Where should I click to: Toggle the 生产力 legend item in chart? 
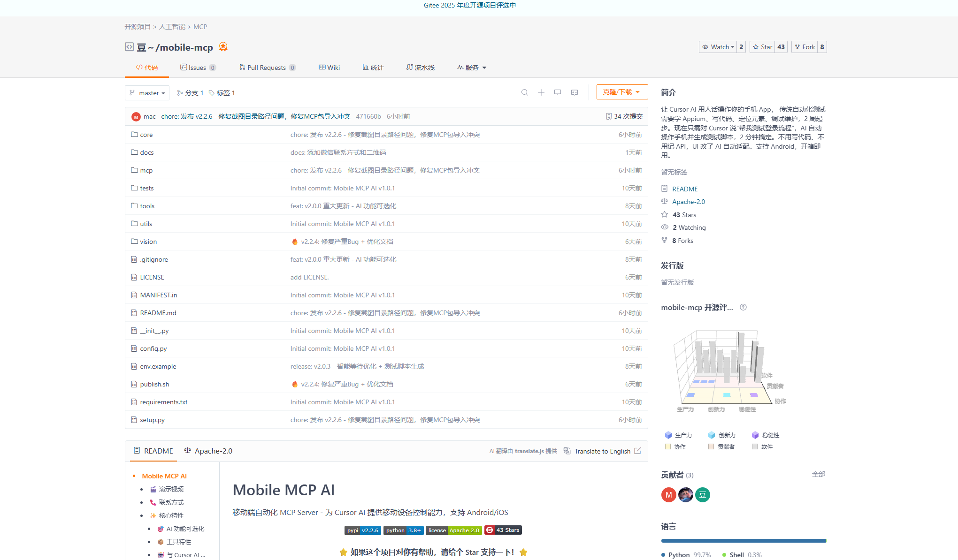(x=678, y=435)
